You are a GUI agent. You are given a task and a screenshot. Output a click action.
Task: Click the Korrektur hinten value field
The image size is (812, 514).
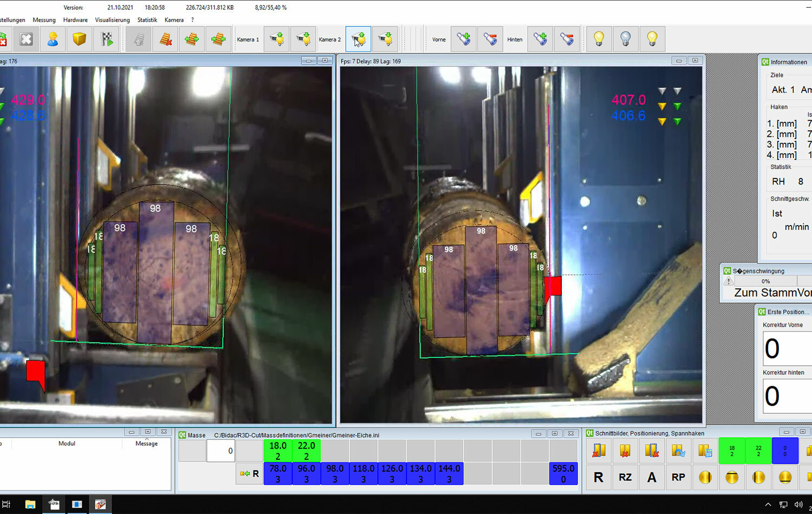pyautogui.click(x=787, y=396)
